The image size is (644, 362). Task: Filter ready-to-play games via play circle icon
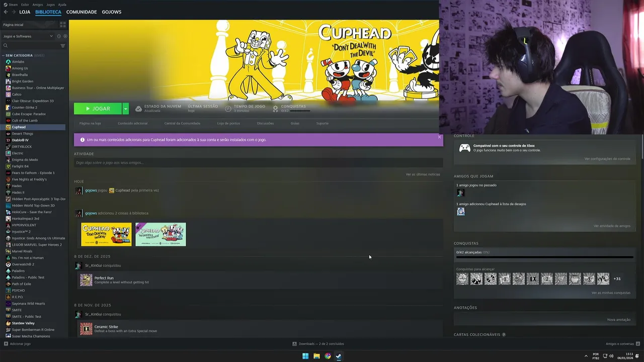[x=65, y=36]
